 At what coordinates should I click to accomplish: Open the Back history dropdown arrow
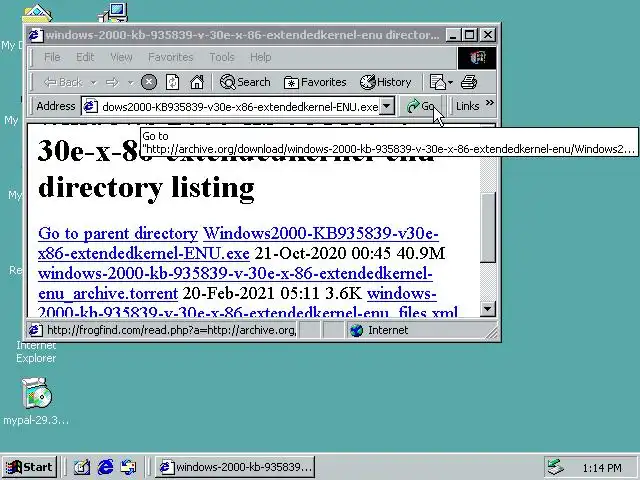pyautogui.click(x=94, y=83)
